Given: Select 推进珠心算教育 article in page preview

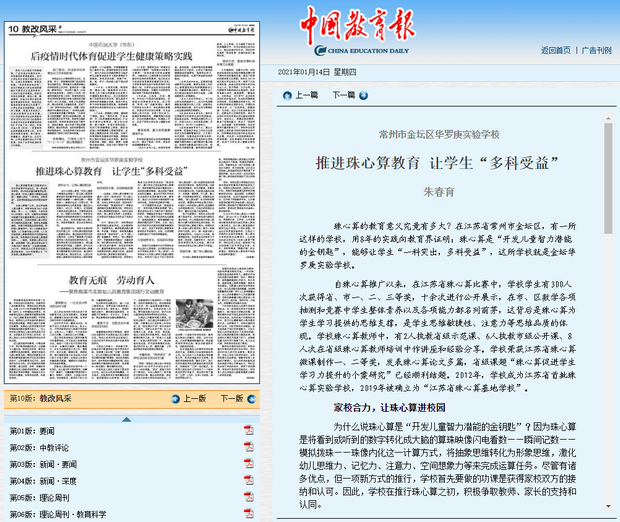Looking at the screenshot, I should coord(112,171).
